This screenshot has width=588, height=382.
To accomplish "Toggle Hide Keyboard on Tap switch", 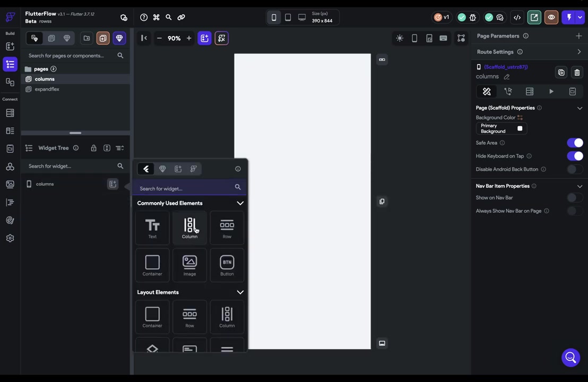I will 575,156.
